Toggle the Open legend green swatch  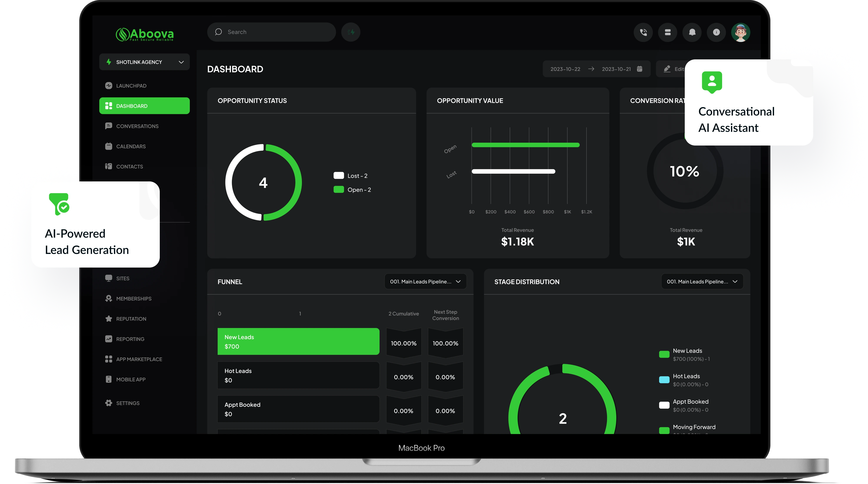click(339, 189)
